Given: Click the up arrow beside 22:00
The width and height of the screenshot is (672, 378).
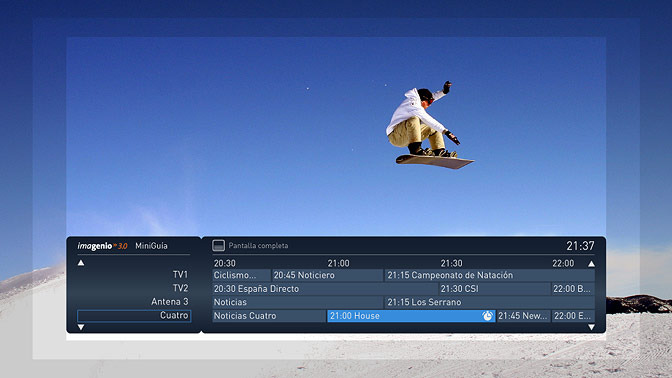Looking at the screenshot, I should click(x=591, y=264).
